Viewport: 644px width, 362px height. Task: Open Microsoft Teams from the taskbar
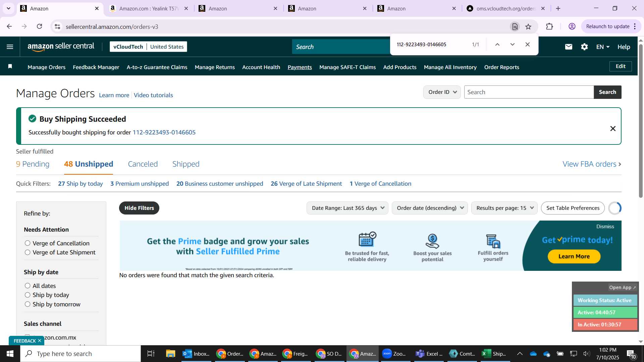point(429,354)
